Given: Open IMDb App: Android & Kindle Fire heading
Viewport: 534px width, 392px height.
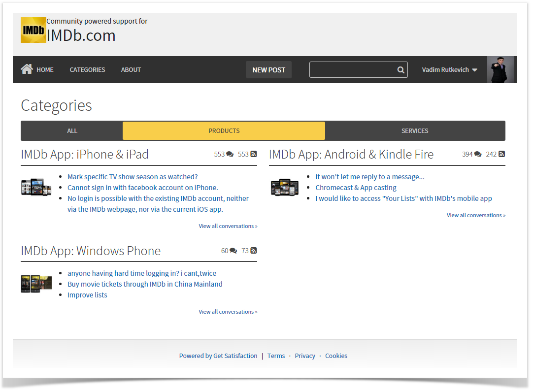Looking at the screenshot, I should [x=351, y=154].
